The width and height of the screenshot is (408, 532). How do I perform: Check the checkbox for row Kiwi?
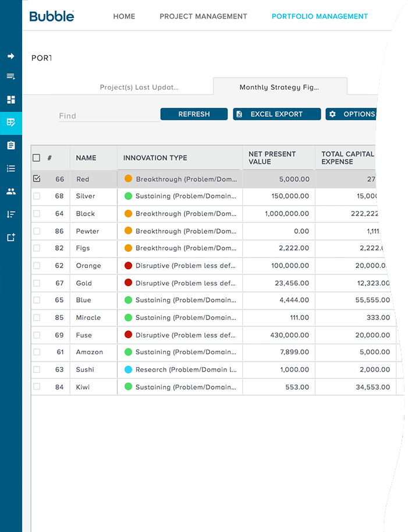tap(37, 386)
